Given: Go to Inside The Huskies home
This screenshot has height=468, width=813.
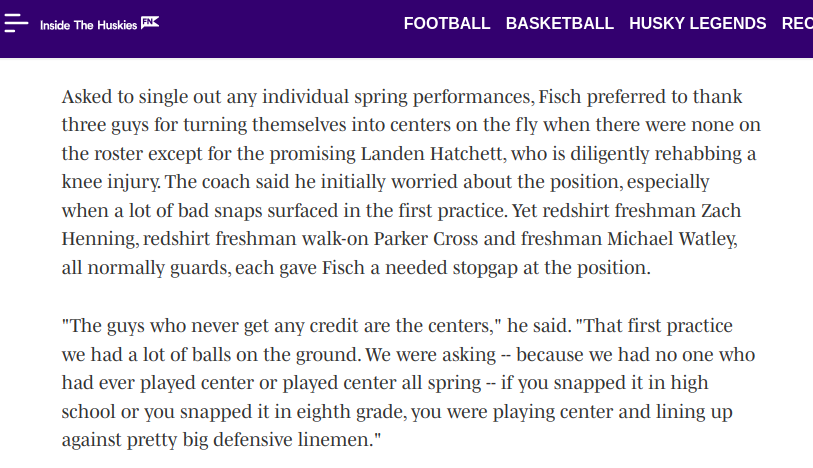Looking at the screenshot, I should (x=89, y=24).
